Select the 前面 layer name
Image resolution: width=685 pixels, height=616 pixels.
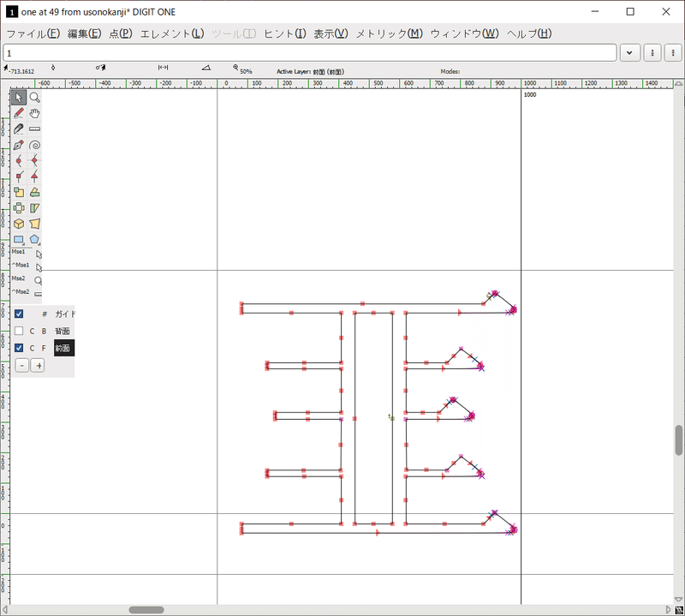(x=64, y=348)
